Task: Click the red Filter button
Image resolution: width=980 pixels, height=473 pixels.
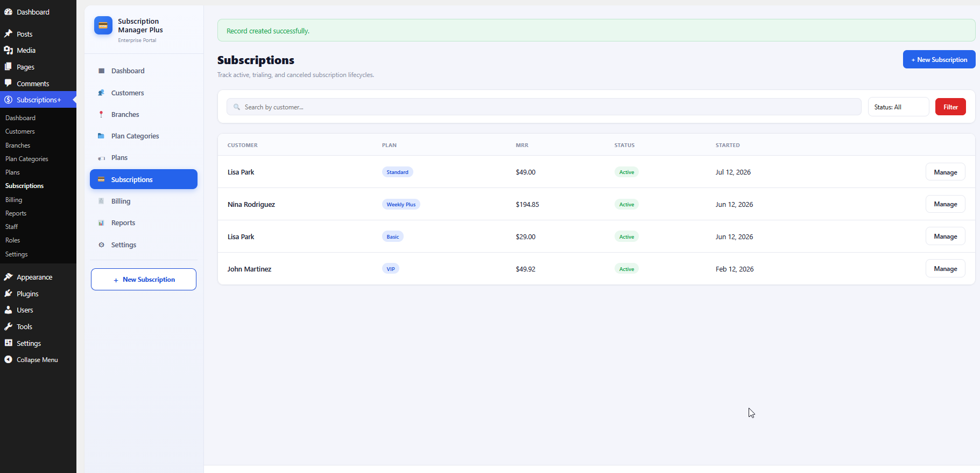Action: (x=950, y=107)
